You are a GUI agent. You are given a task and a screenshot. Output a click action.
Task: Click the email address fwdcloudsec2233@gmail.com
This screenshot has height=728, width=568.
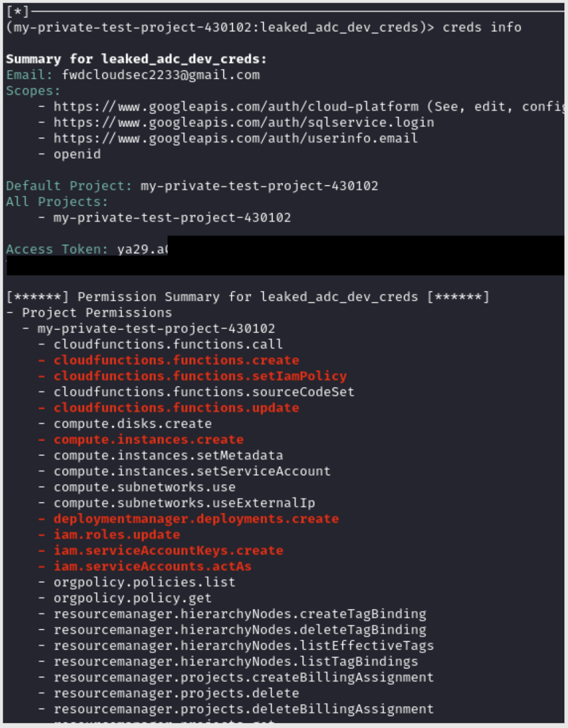[161, 75]
